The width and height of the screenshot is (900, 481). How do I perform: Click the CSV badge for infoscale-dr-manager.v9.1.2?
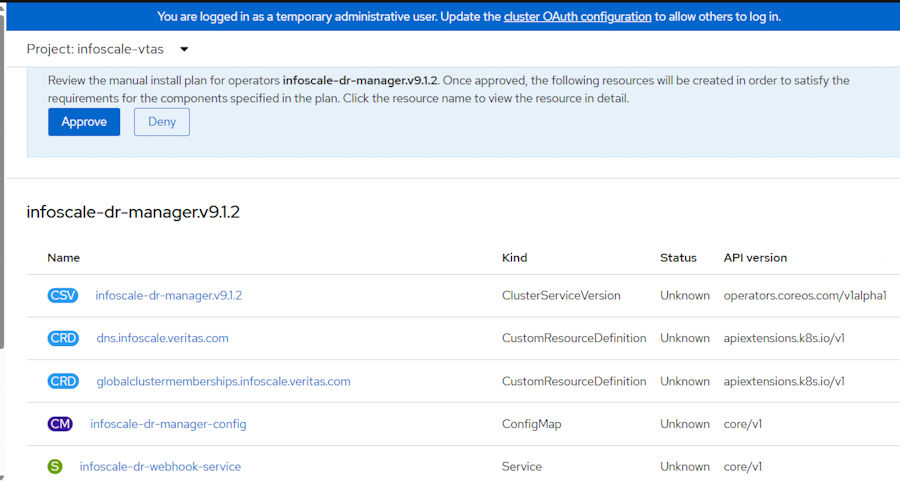(x=63, y=296)
